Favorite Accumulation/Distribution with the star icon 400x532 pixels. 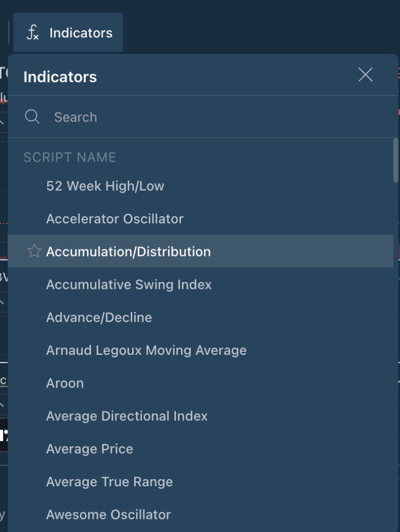pyautogui.click(x=34, y=251)
